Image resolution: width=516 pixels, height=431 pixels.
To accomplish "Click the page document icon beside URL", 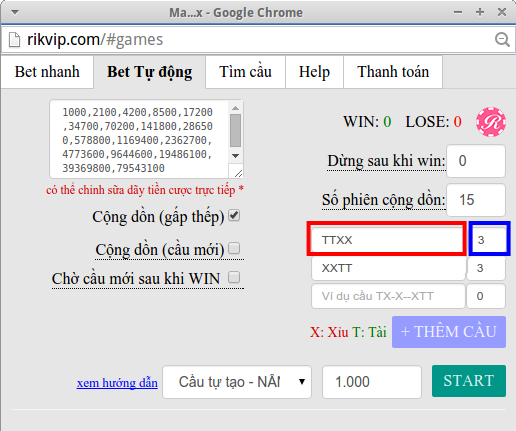I will point(14,40).
